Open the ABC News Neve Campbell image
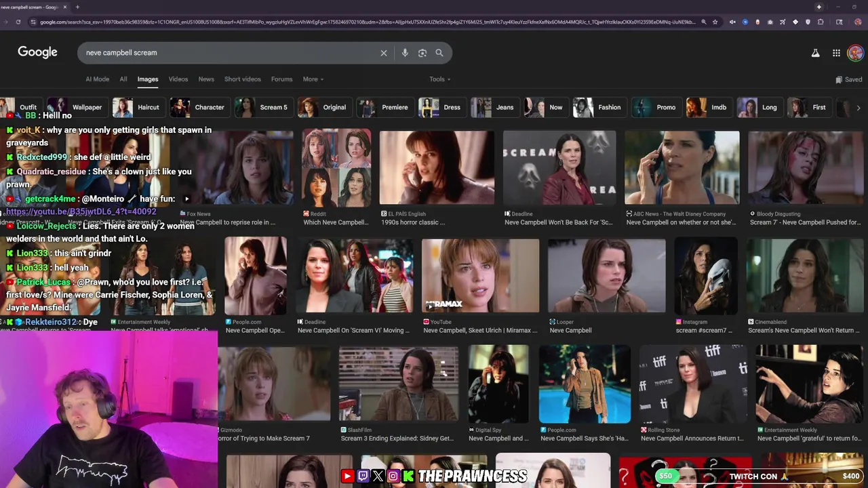 682,167
